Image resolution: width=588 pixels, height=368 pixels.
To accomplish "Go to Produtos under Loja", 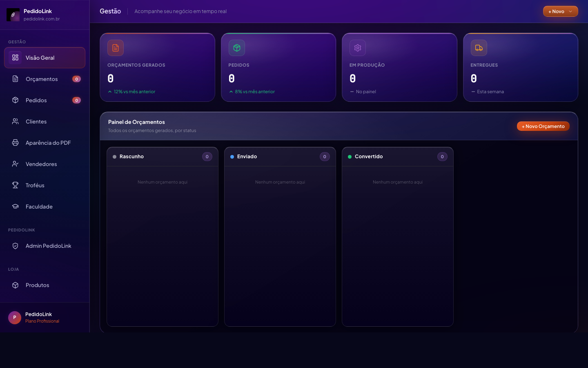I will (45, 285).
